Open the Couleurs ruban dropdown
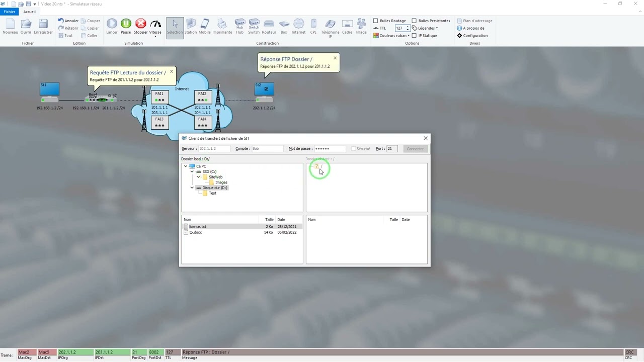 coord(391,36)
